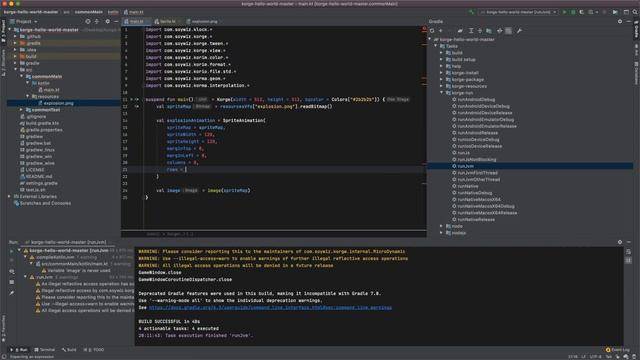Viewport: 640px width, 360px height.
Task: Collapse the compileKotlinJvm node in Run tree
Action: tap(25, 257)
